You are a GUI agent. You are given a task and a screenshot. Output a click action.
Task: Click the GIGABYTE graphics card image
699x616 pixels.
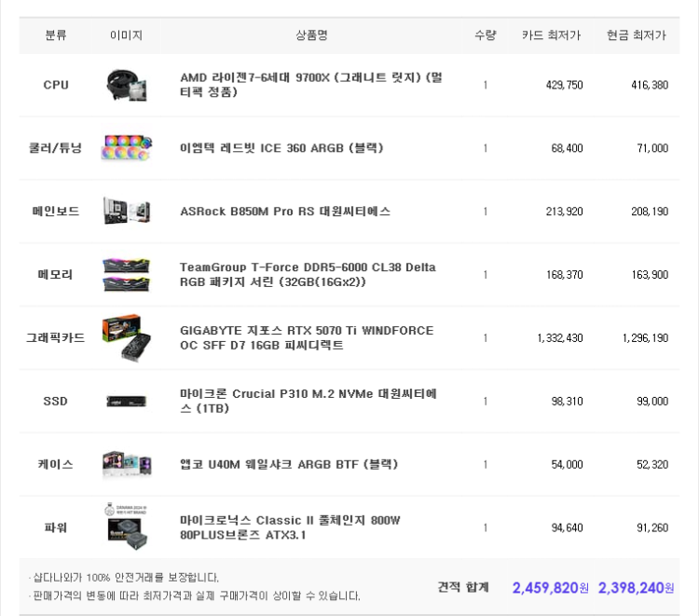point(126,337)
